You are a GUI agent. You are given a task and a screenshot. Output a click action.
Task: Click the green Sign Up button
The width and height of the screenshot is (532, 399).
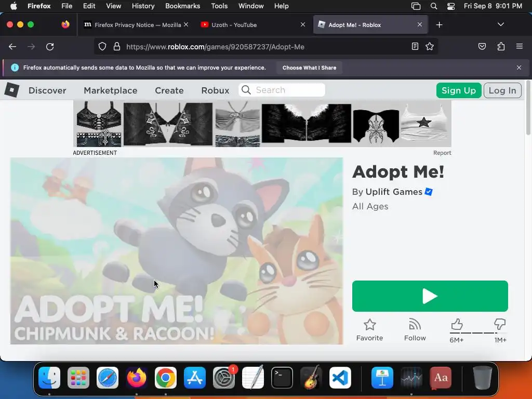tap(458, 90)
